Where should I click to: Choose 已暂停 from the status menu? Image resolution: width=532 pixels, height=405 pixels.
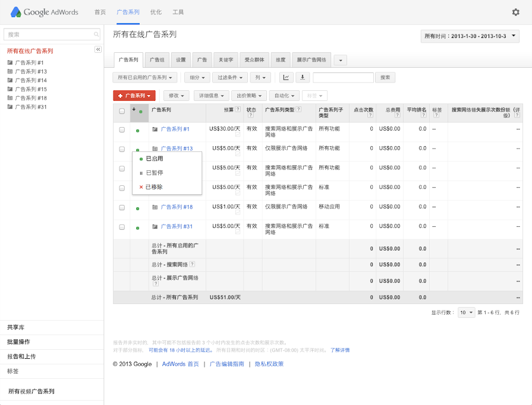click(x=154, y=173)
